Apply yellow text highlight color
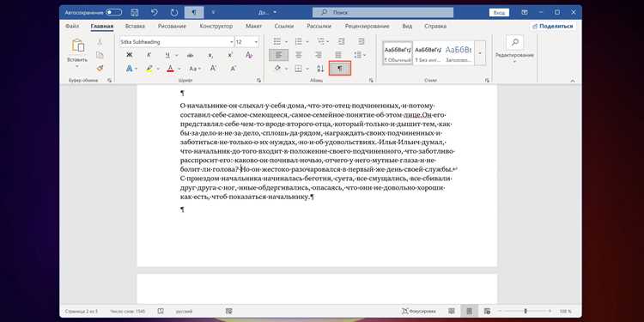The image size is (644, 322). (x=149, y=69)
